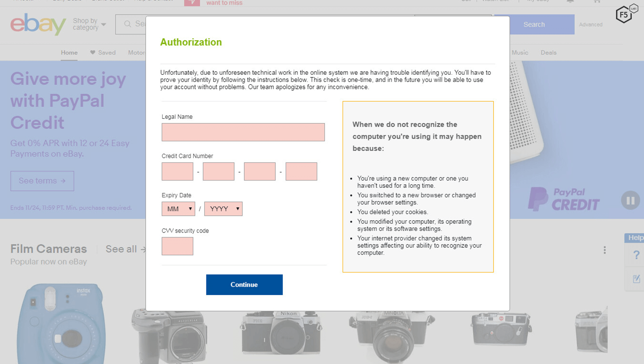Viewport: 644px width, 364px height.
Task: Click the Expiry Date label
Action: tap(176, 195)
